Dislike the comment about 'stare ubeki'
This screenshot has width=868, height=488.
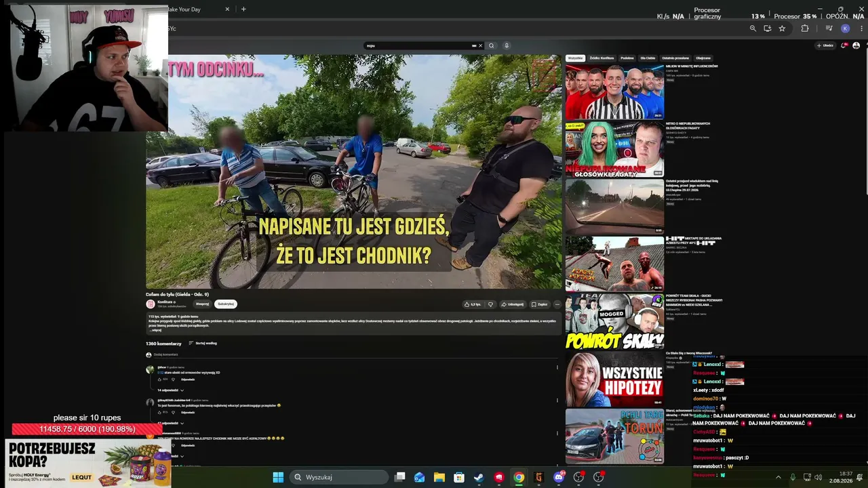click(173, 380)
